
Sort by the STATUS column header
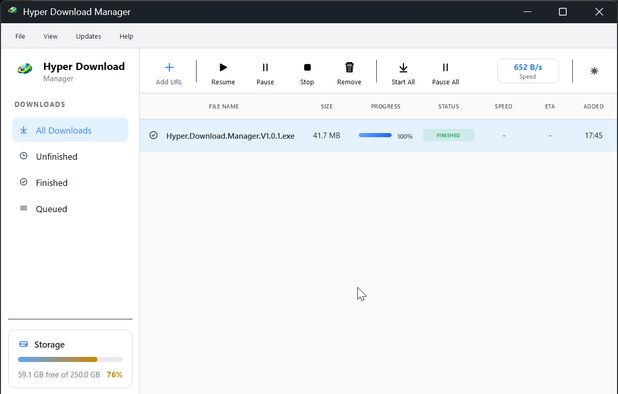click(449, 106)
